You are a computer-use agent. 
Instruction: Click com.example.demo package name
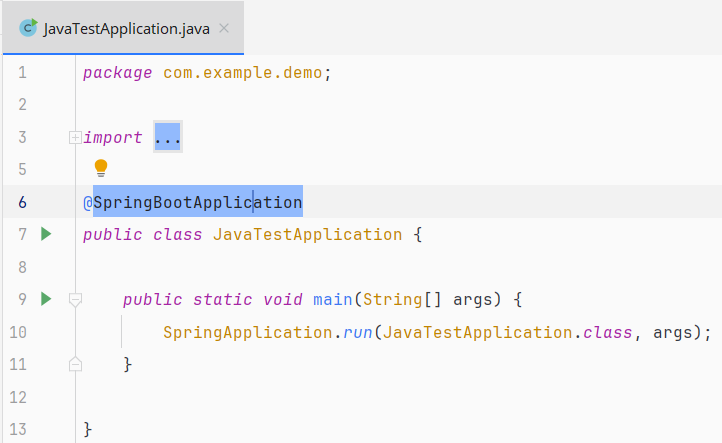point(243,72)
